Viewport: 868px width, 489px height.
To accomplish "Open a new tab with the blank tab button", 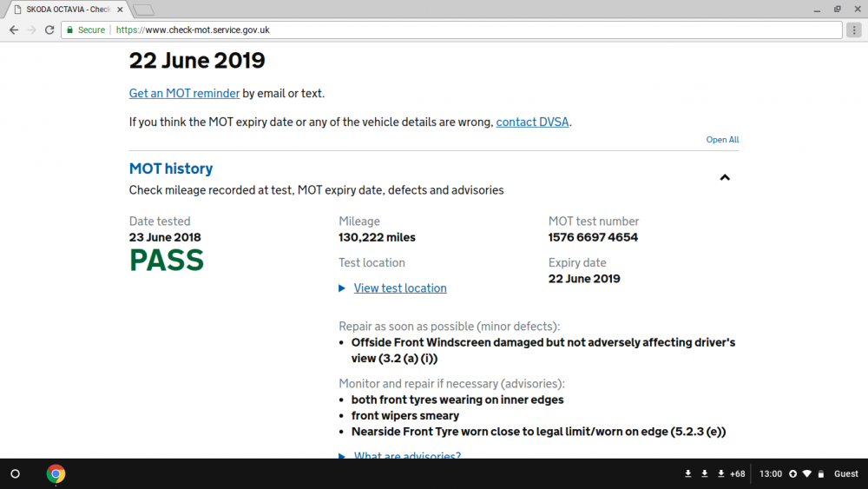I will (143, 10).
